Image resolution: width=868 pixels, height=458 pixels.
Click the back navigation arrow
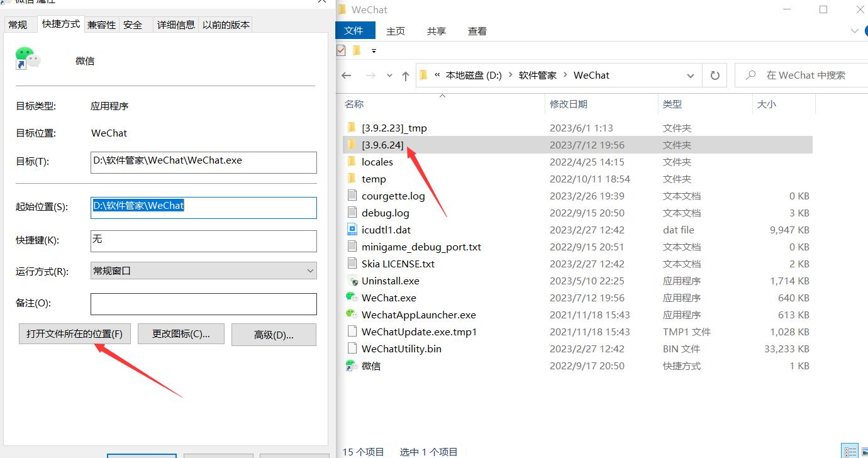pos(347,75)
